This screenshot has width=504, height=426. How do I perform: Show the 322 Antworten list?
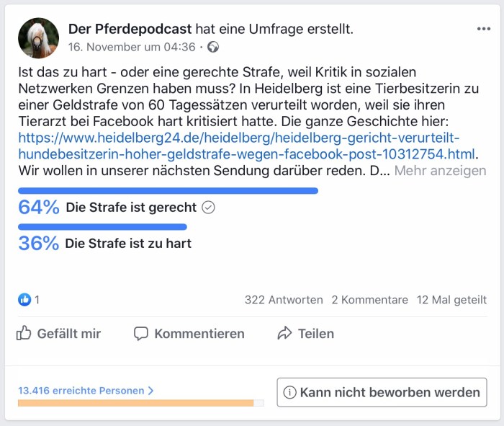(x=284, y=300)
